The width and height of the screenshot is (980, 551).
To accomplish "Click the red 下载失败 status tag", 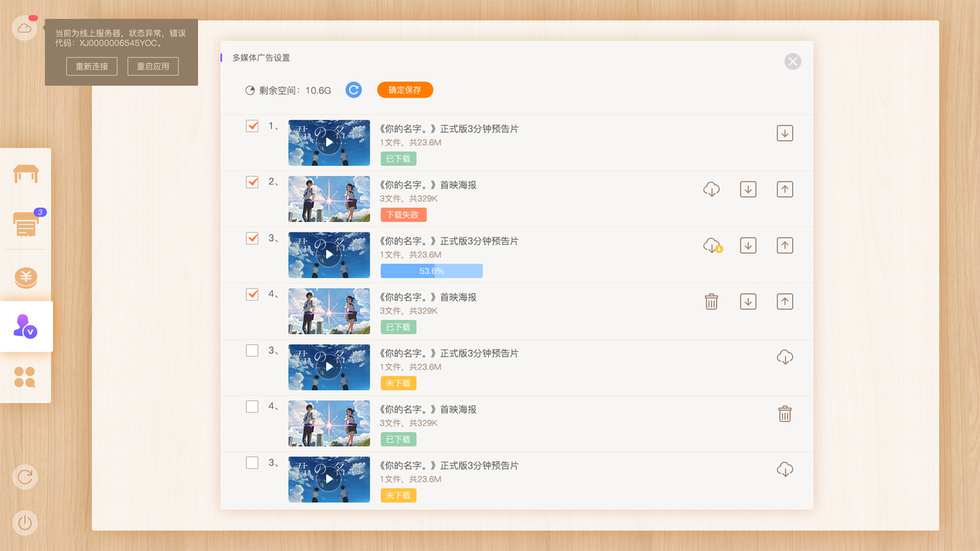I will (x=404, y=215).
